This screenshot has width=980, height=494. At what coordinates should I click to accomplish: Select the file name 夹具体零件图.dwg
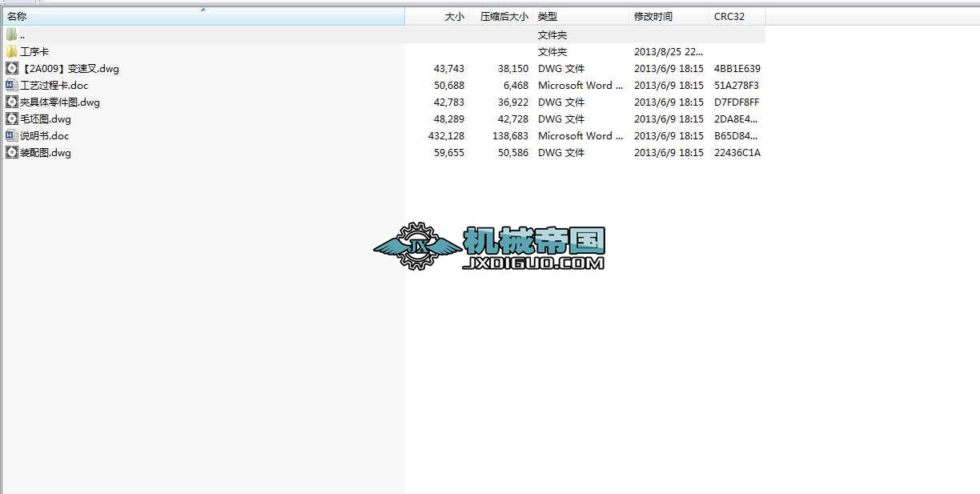coord(60,102)
